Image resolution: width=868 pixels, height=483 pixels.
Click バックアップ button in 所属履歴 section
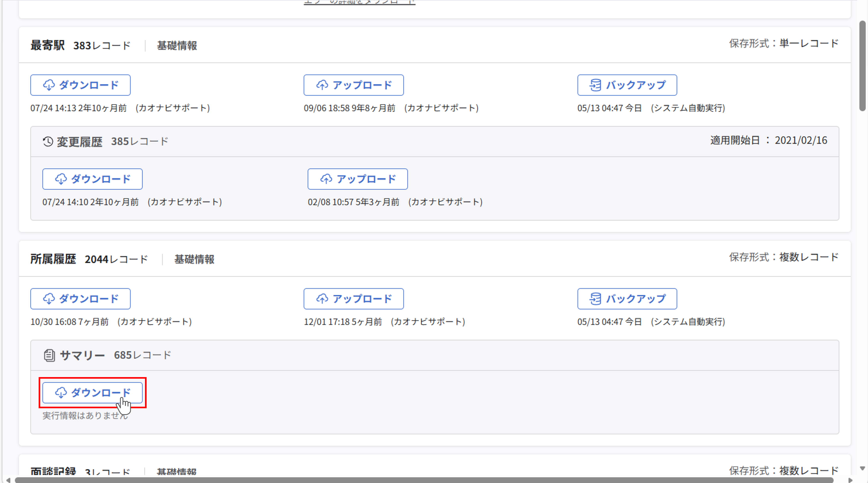[627, 298]
